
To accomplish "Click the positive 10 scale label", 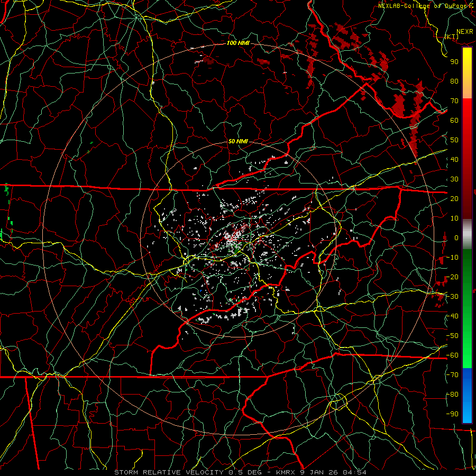I will (454, 218).
